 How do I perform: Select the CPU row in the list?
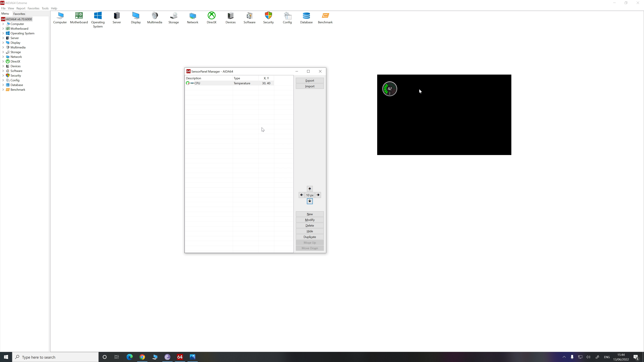(197, 83)
